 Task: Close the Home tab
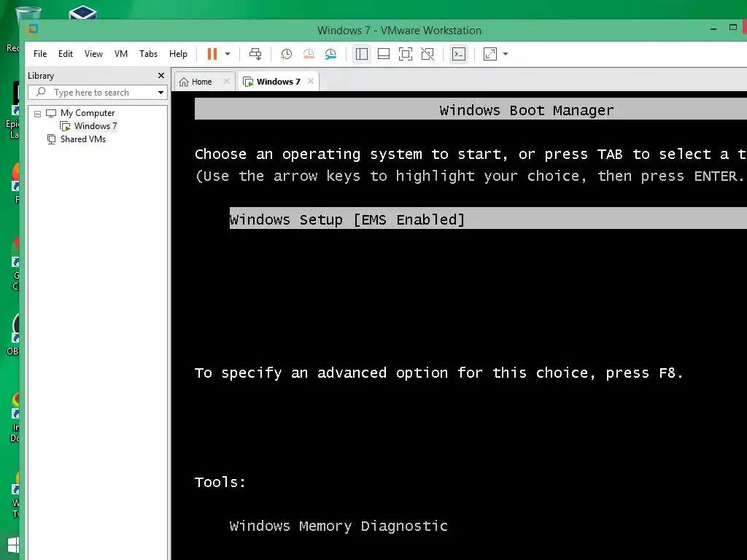pos(227,81)
